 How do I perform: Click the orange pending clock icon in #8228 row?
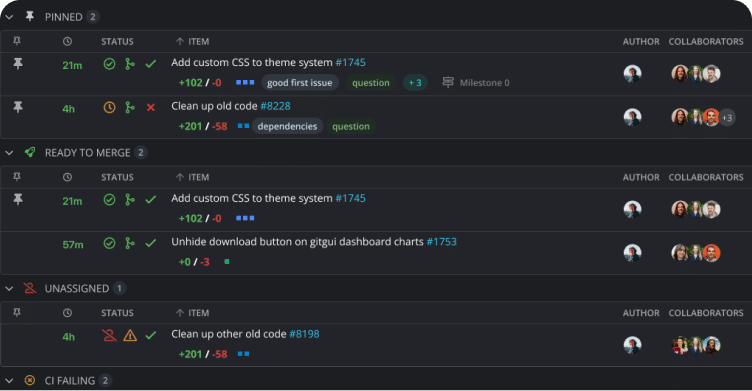click(109, 107)
